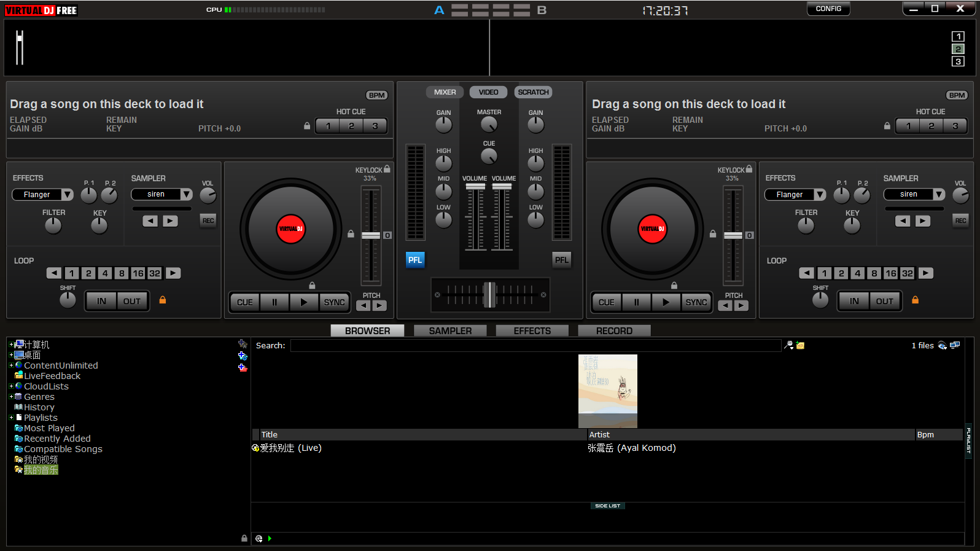Toggle left deck smart loop lock icon
The image size is (980, 551).
click(163, 300)
